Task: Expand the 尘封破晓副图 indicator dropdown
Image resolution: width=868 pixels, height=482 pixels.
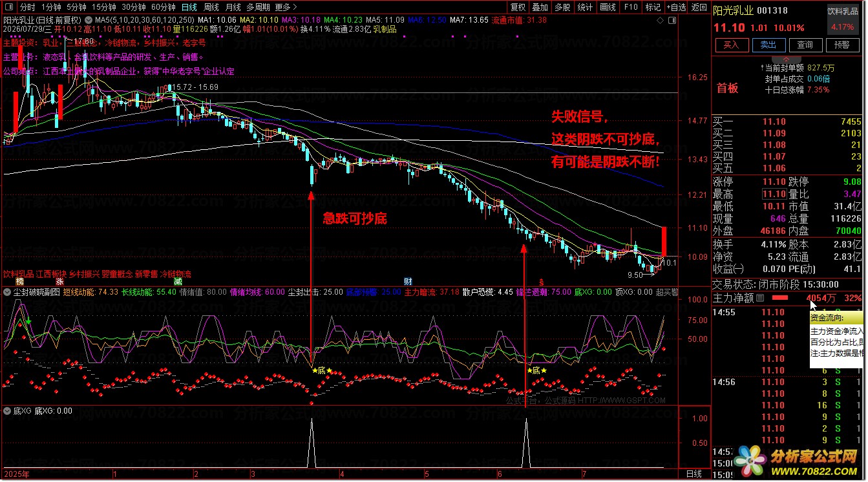Action: 8,292
